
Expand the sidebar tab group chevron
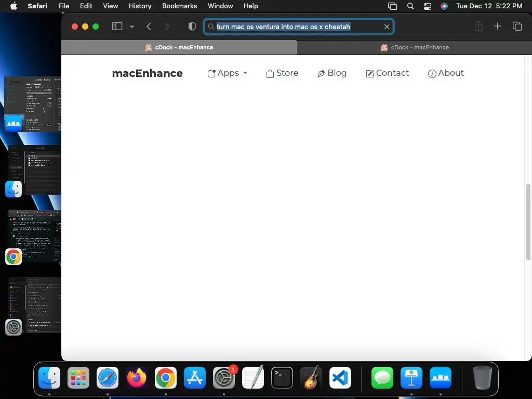click(131, 26)
